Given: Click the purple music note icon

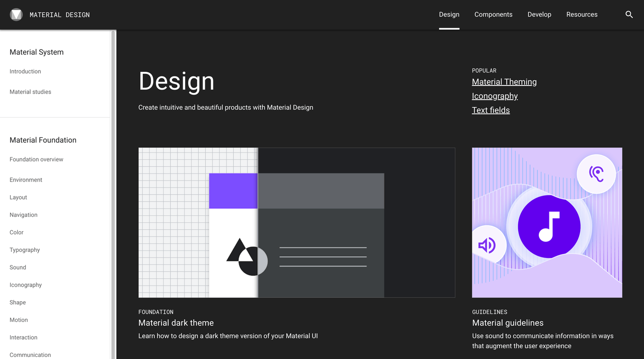Looking at the screenshot, I should pyautogui.click(x=549, y=227).
